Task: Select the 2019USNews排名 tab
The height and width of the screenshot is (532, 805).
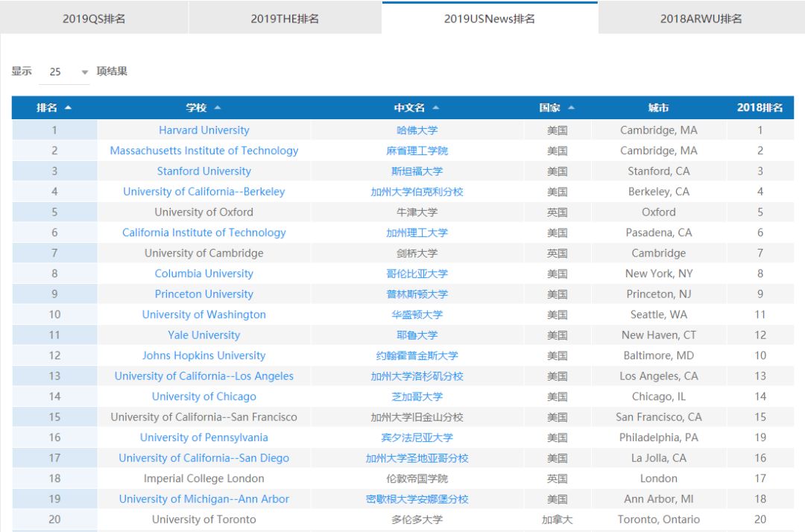Action: (490, 19)
